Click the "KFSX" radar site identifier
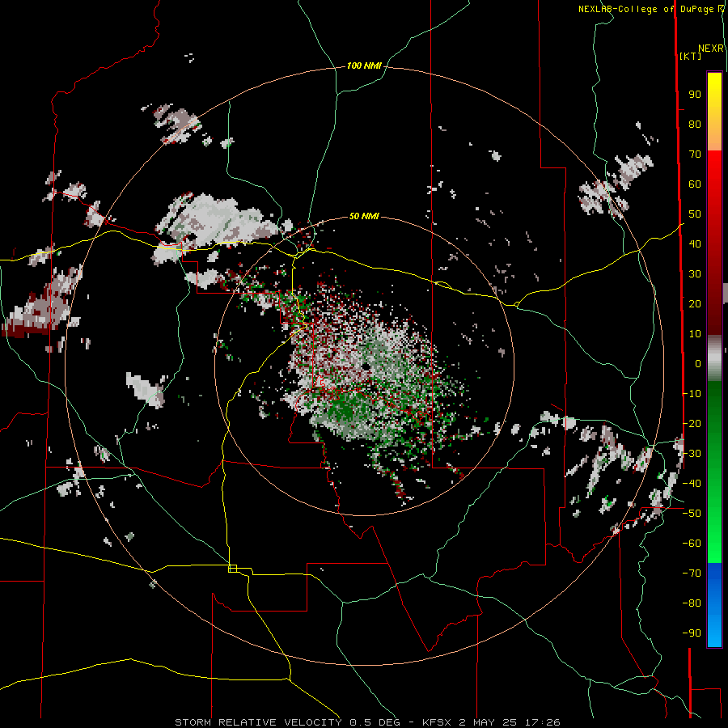This screenshot has width=728, height=728. [437, 722]
